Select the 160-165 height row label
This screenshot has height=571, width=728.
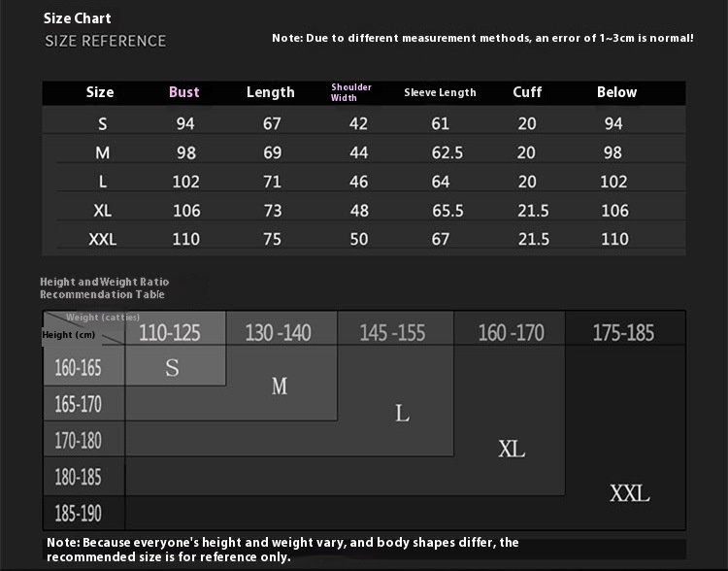coord(78,369)
